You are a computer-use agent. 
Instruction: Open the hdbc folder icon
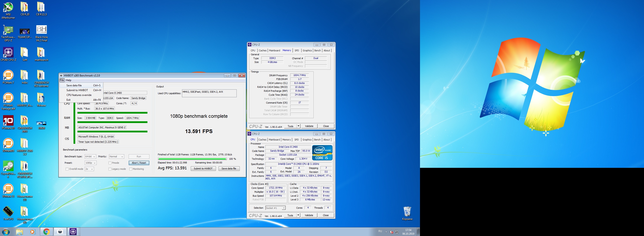(x=24, y=77)
